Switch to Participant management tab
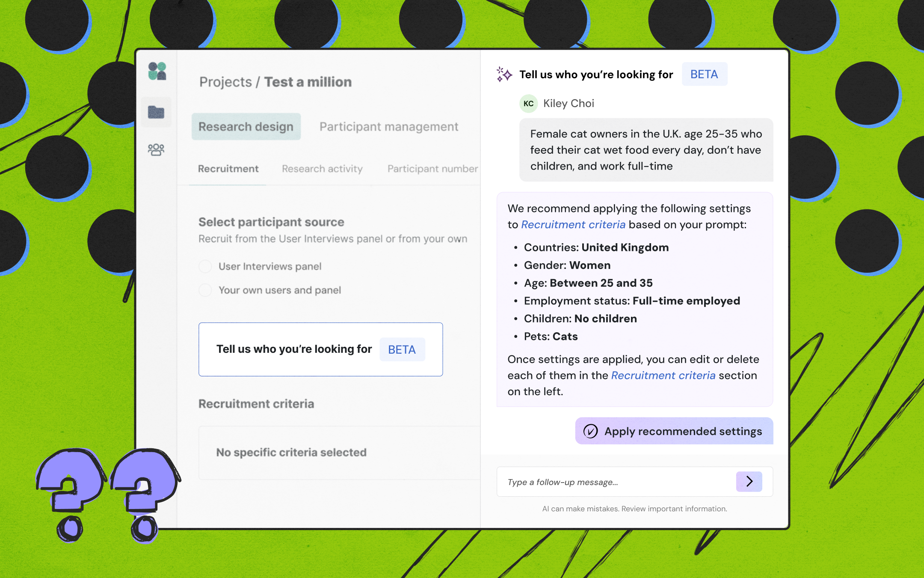Viewport: 924px width, 578px height. tap(388, 127)
